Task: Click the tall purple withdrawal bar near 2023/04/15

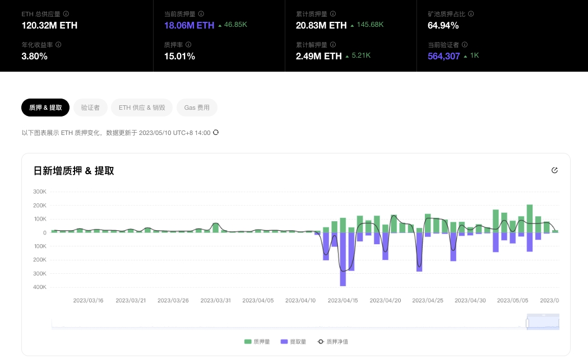Action: click(343, 259)
